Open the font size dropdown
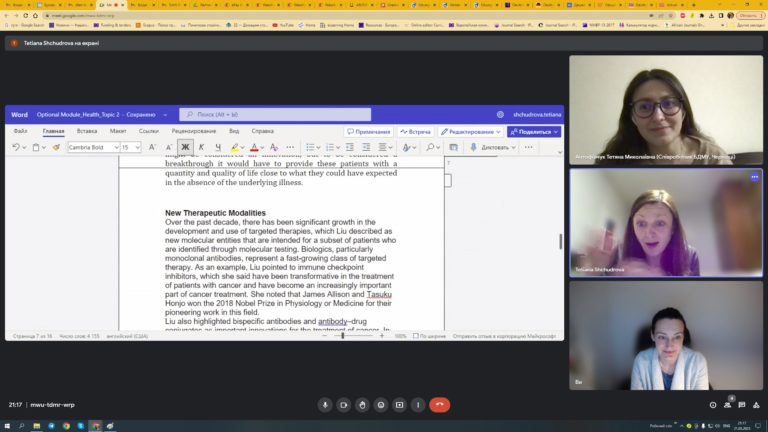Image resolution: width=768 pixels, height=432 pixels. click(137, 147)
